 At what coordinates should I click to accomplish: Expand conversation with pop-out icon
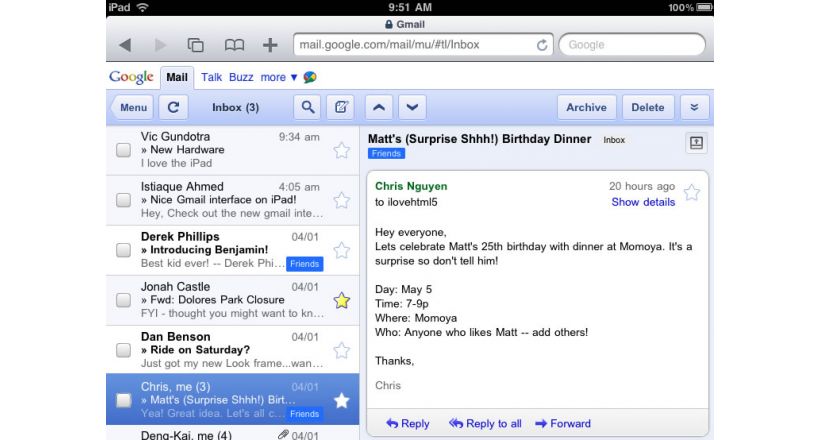tap(696, 143)
